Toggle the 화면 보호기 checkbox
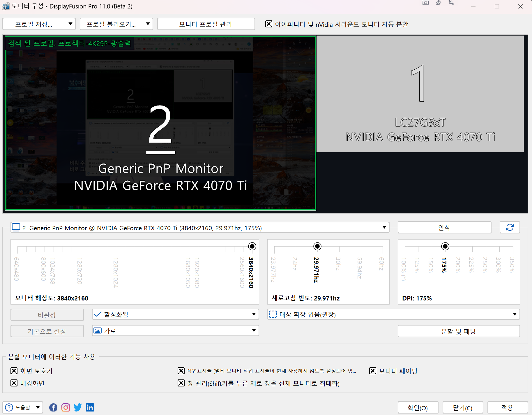 14,371
